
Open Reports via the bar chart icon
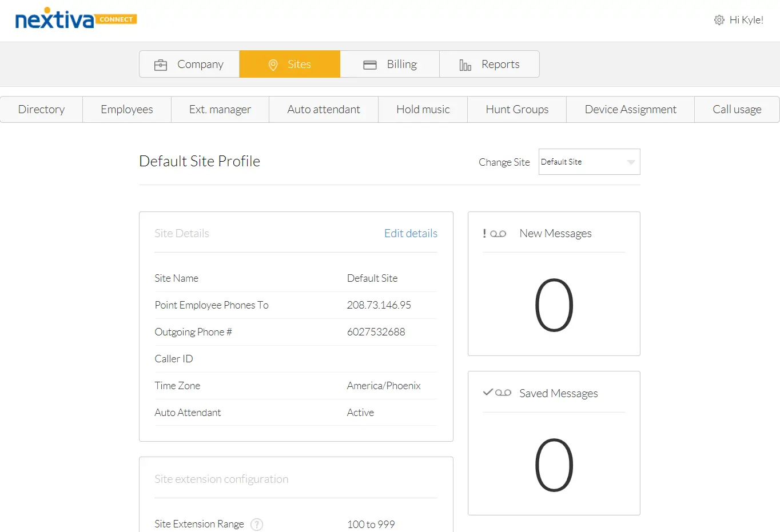point(465,64)
